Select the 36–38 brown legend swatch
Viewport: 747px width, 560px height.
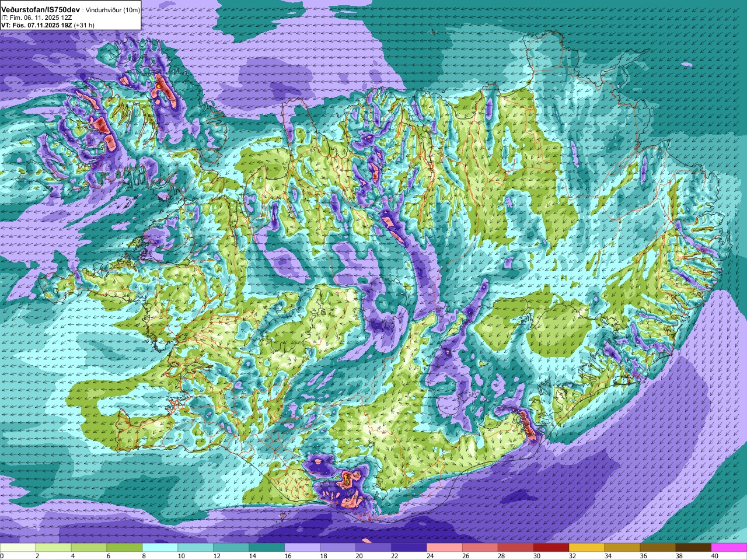pos(658,548)
